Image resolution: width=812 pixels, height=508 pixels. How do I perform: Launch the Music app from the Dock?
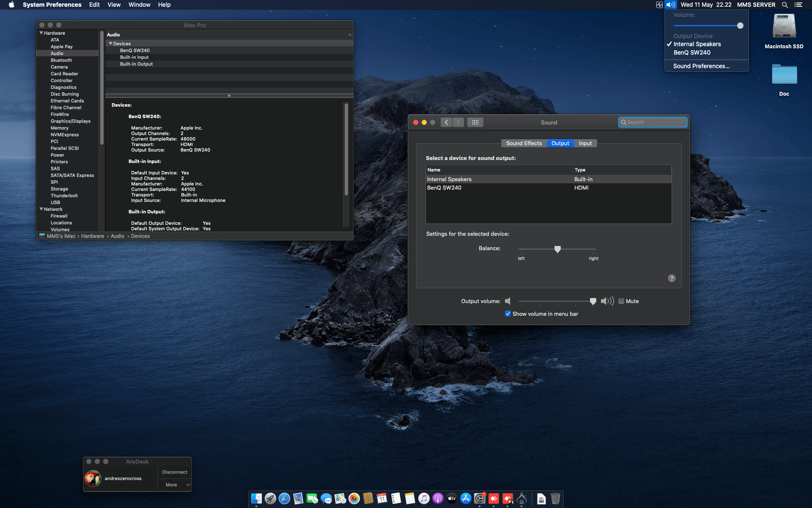(x=423, y=499)
